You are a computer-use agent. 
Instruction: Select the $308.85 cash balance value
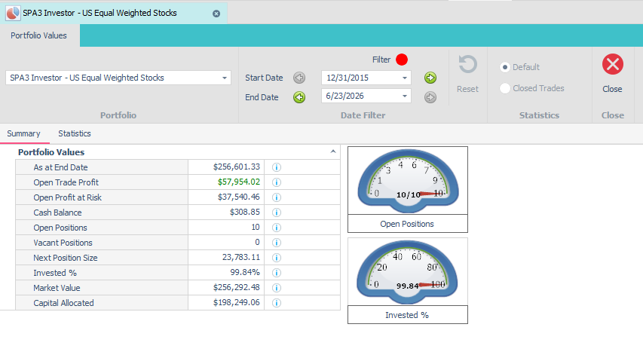point(226,213)
